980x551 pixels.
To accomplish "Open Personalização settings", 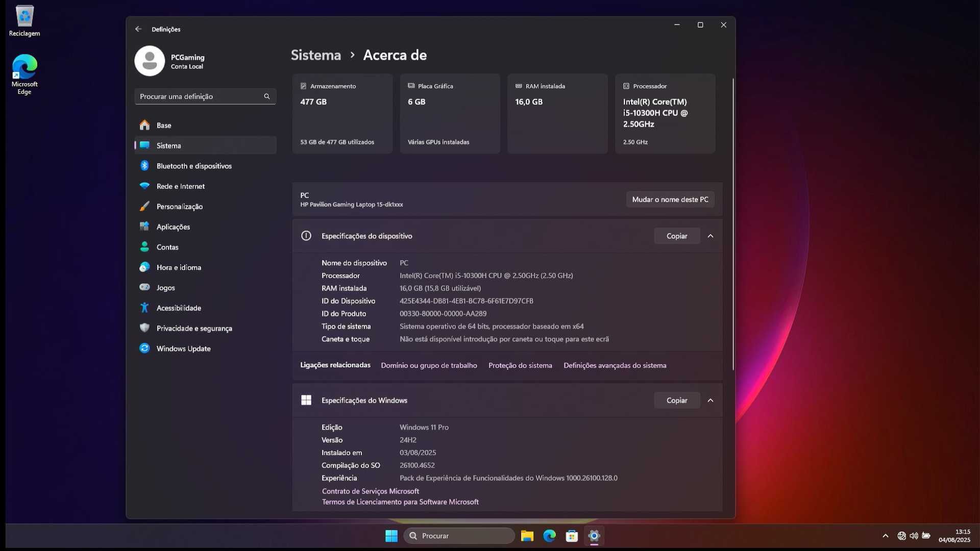I will [205, 207].
